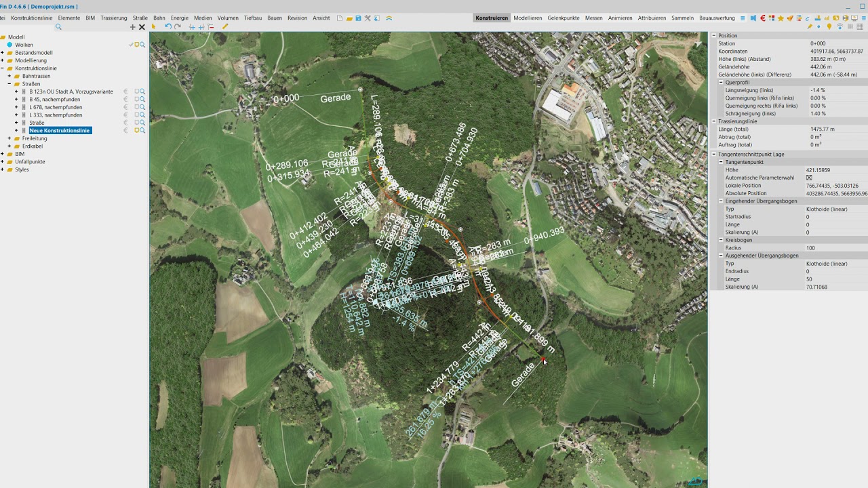The image size is (868, 488).
Task: Click the new document icon
Action: [x=340, y=18]
